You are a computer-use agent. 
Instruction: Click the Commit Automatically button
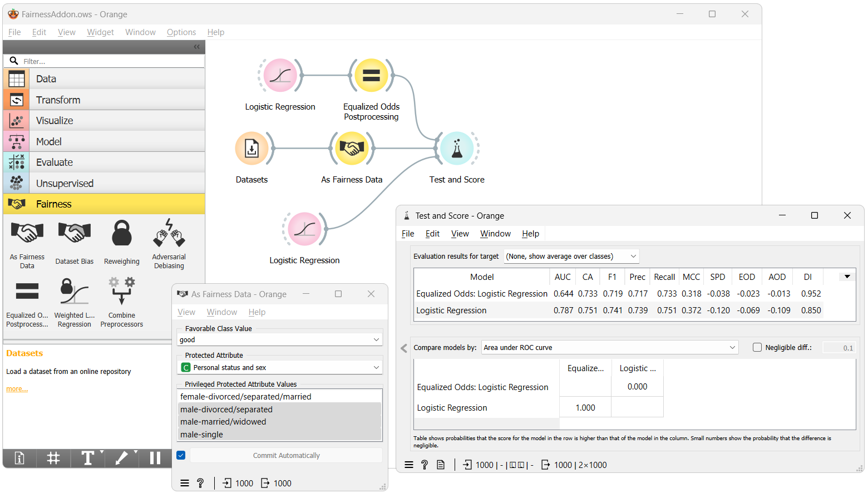[286, 455]
